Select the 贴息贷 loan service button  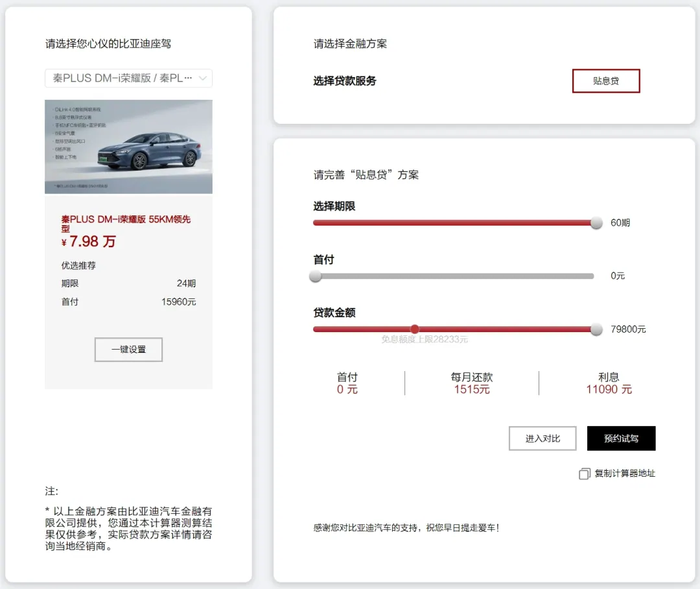point(606,81)
